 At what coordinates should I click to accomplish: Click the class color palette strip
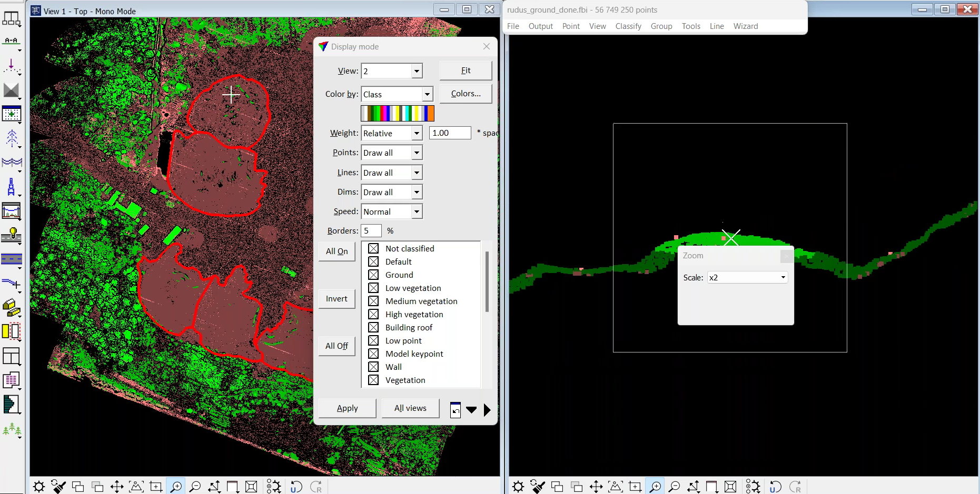pos(397,113)
